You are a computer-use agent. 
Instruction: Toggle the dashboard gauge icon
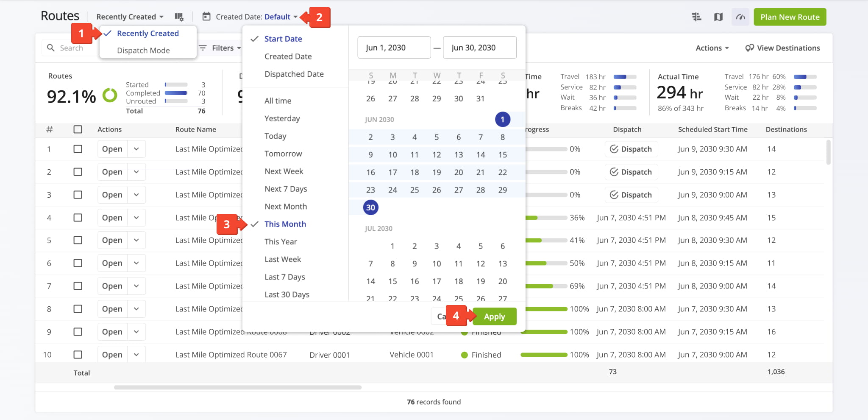coord(740,17)
